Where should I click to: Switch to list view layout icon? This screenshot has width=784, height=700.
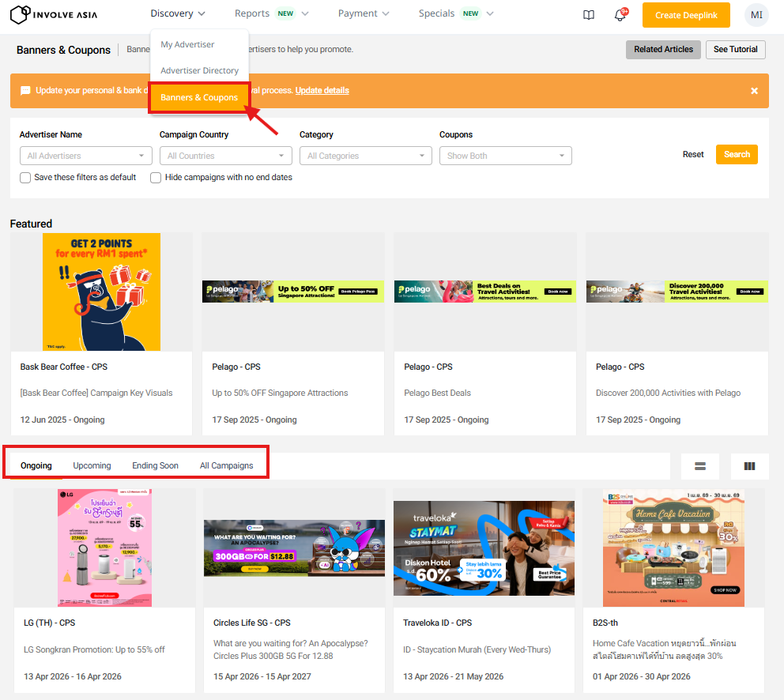[x=699, y=466]
